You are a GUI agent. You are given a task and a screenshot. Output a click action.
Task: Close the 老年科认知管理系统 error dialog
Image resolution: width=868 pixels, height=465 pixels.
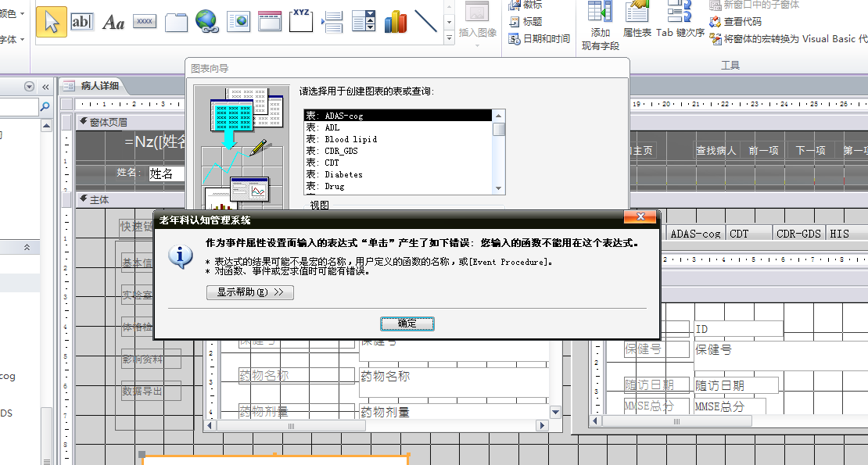tap(640, 216)
